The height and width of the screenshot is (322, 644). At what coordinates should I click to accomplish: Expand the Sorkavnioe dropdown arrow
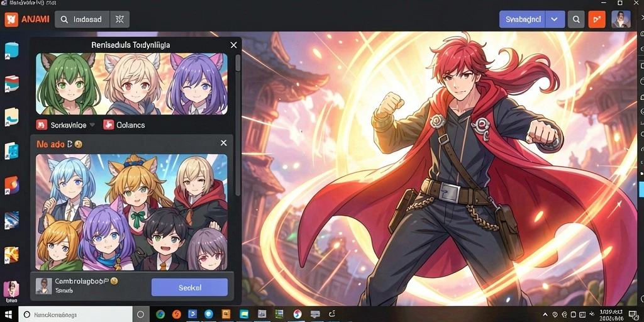click(92, 125)
